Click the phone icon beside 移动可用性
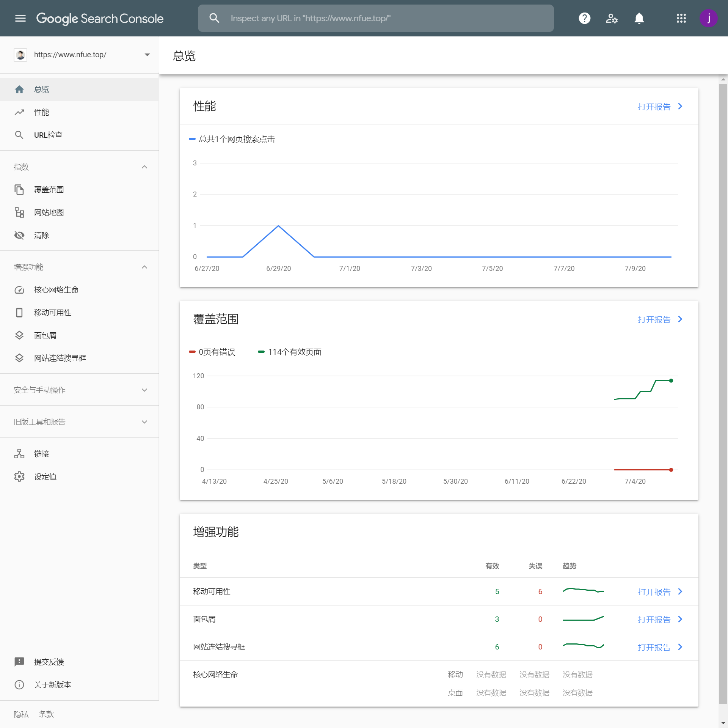The width and height of the screenshot is (728, 728). point(19,313)
